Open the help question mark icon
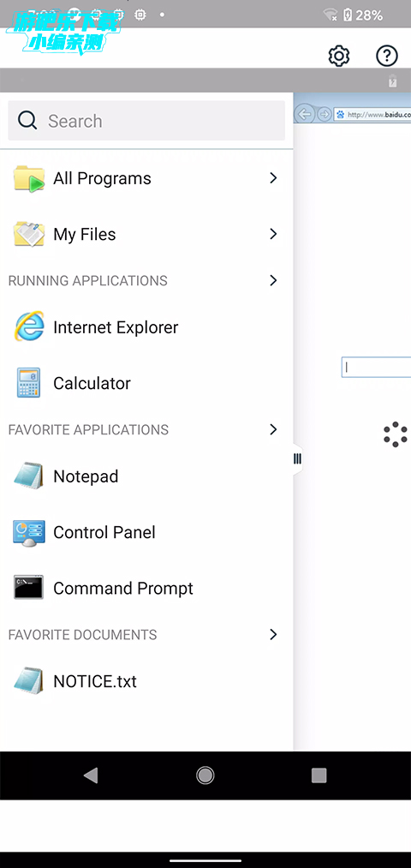 pos(387,56)
